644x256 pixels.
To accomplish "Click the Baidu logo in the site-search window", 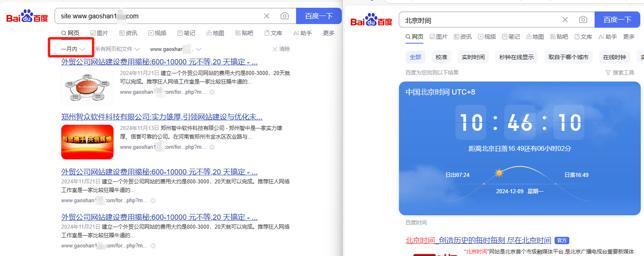I will pyautogui.click(x=27, y=16).
